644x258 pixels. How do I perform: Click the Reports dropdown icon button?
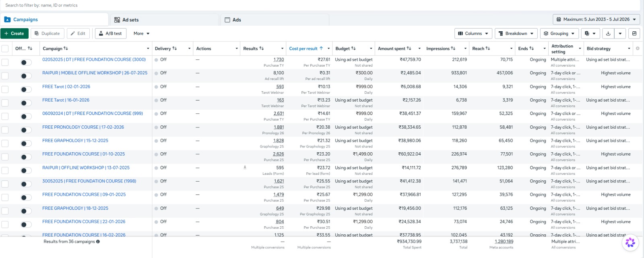point(590,33)
